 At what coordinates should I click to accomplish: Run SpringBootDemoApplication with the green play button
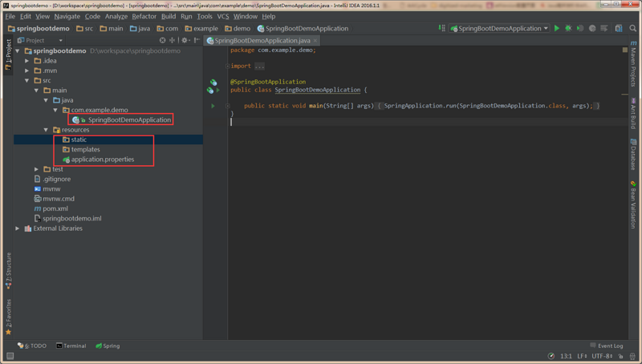pos(556,28)
